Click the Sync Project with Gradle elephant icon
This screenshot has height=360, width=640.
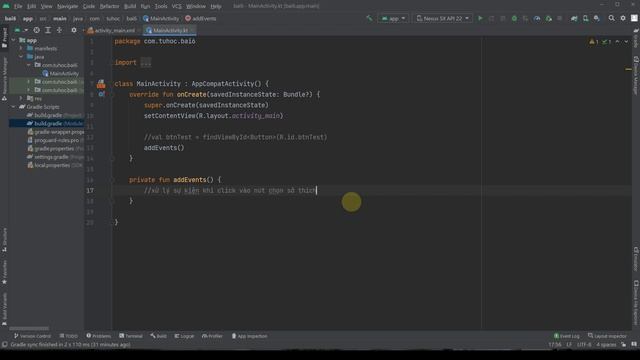[574, 18]
